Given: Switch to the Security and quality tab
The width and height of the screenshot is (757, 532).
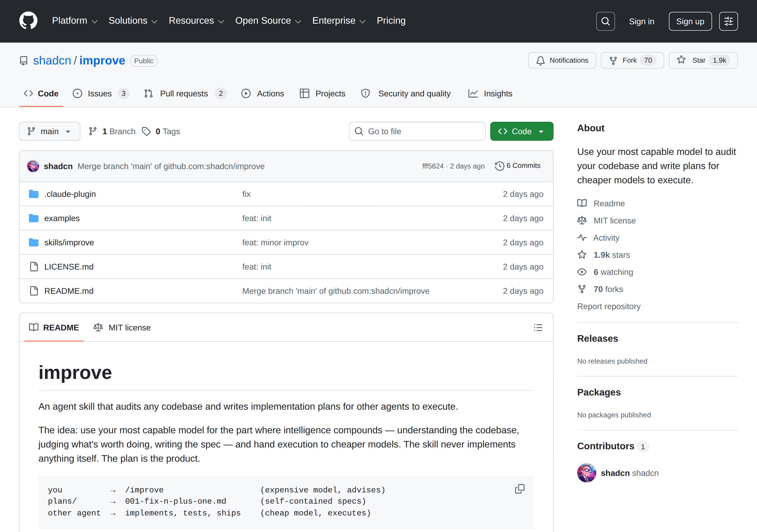Looking at the screenshot, I should tap(406, 94).
